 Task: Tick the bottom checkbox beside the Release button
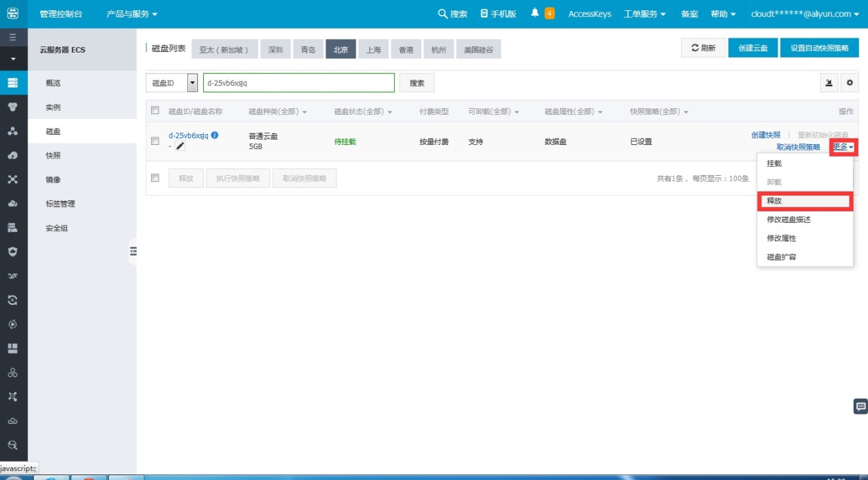click(x=155, y=178)
